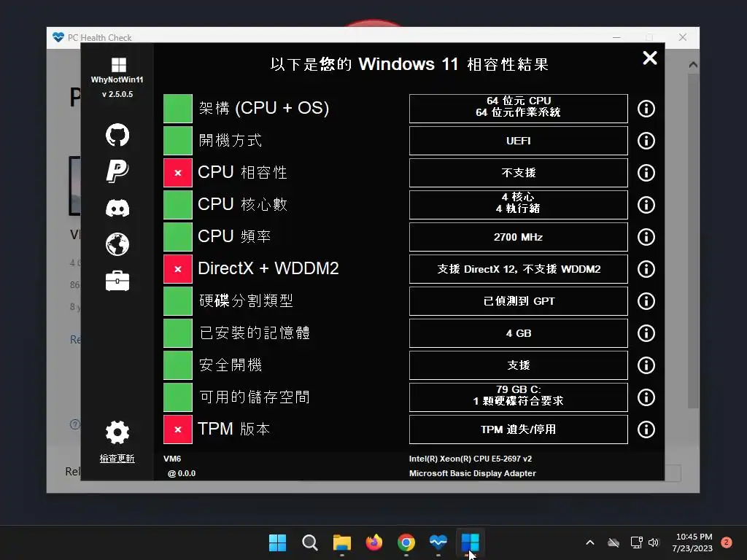Show info for CPU 頻率 row
Screen dimensions: 747x560
[646, 237]
